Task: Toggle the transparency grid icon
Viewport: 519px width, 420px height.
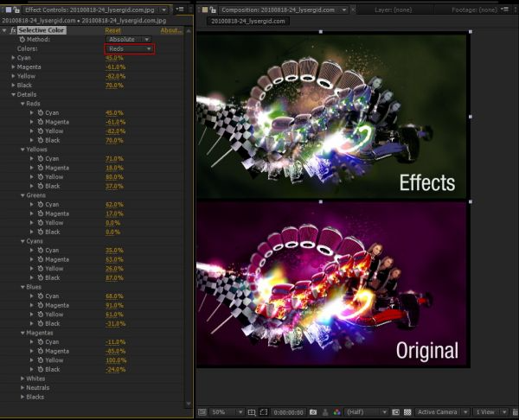Action: [407, 412]
